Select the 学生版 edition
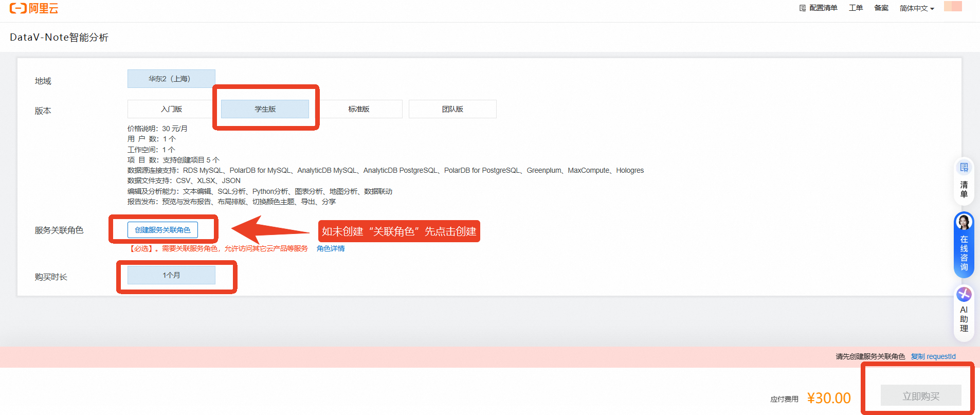 coord(265,109)
